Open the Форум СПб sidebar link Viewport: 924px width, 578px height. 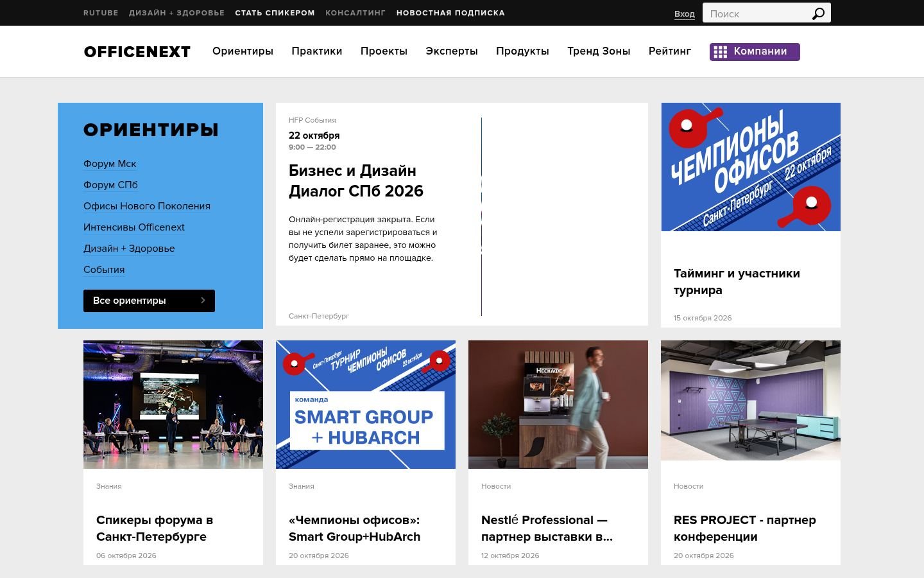(x=110, y=185)
